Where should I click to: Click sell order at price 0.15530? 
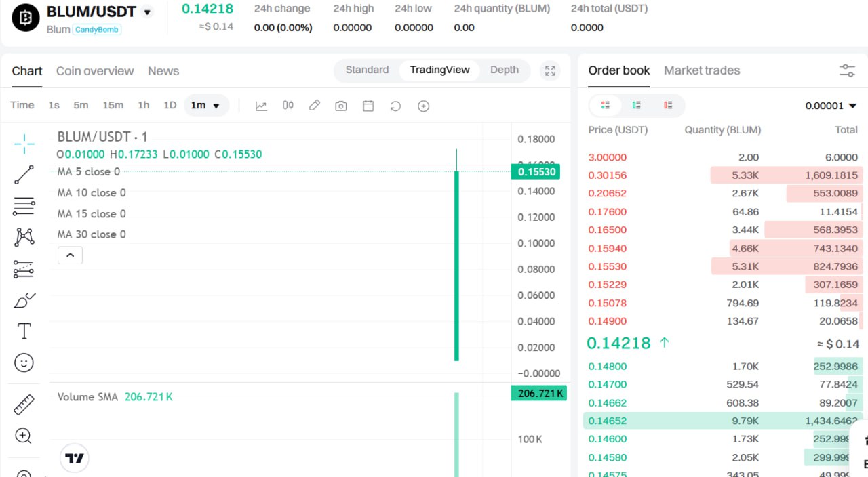point(723,266)
